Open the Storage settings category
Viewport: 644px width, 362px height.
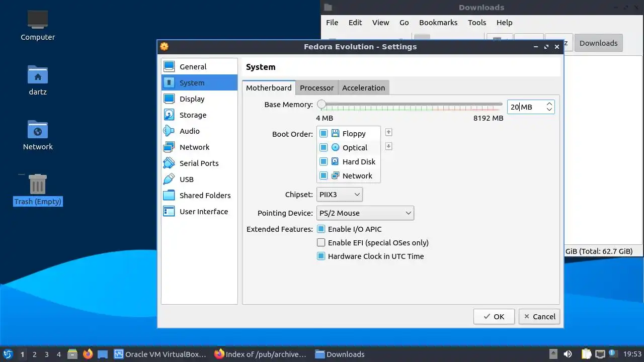point(199,115)
